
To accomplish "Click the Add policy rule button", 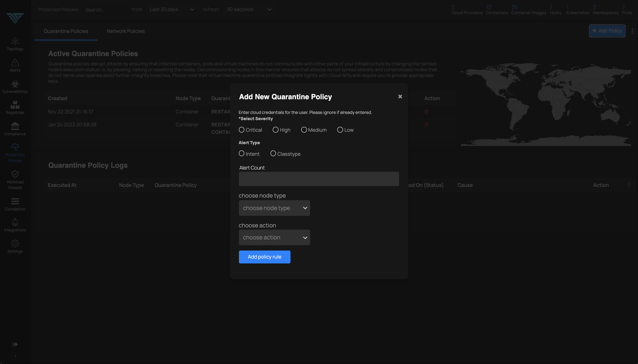I will coord(265,257).
